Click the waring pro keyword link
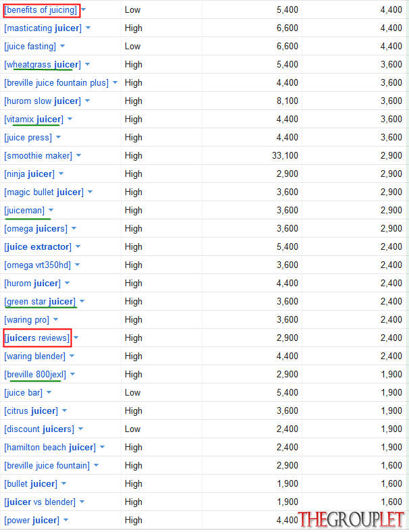 coord(27,320)
